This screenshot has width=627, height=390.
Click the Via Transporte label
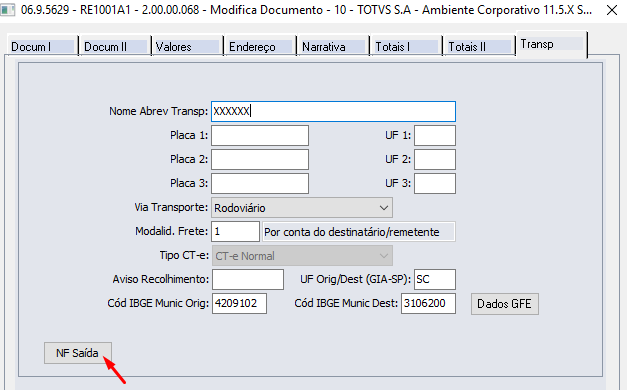click(171, 207)
